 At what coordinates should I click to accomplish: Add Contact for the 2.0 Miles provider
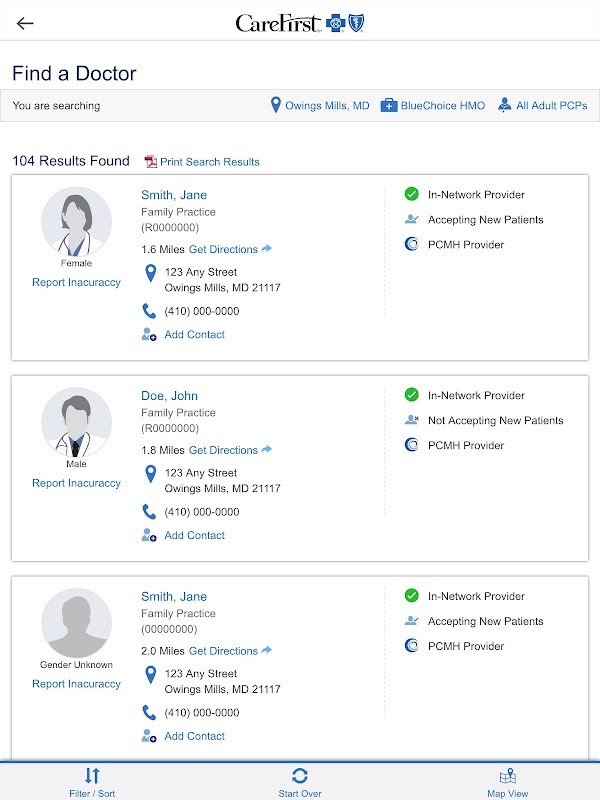point(194,736)
